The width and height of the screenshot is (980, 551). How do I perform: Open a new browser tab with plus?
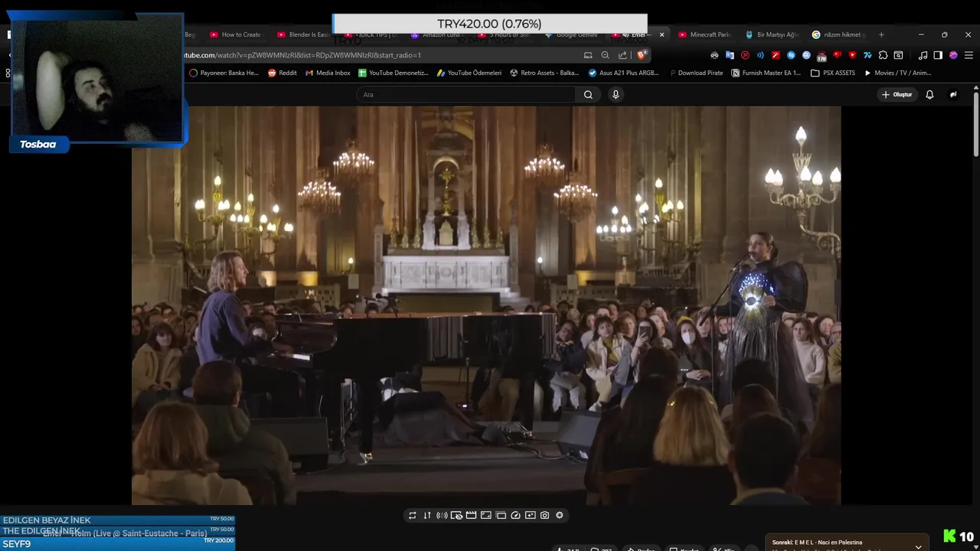point(881,34)
